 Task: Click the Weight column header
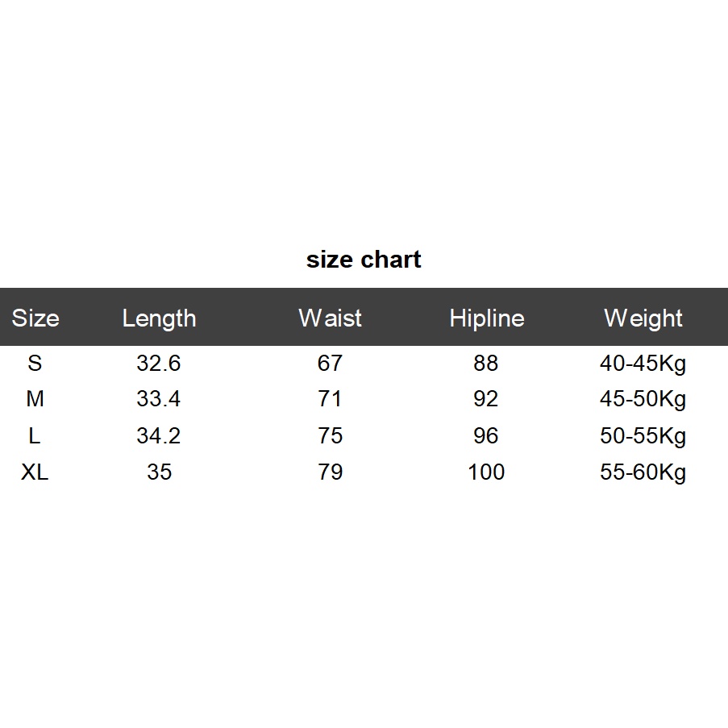(643, 318)
